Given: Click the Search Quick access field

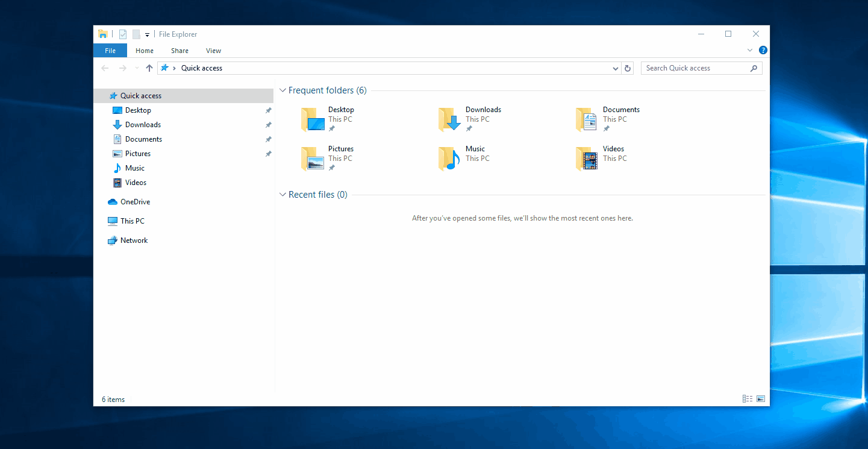Looking at the screenshot, I should point(696,69).
